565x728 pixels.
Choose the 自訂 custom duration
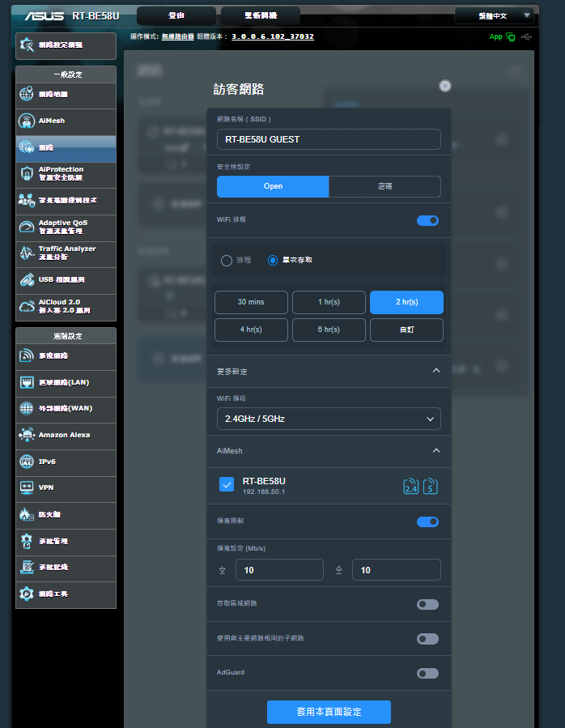(x=406, y=330)
